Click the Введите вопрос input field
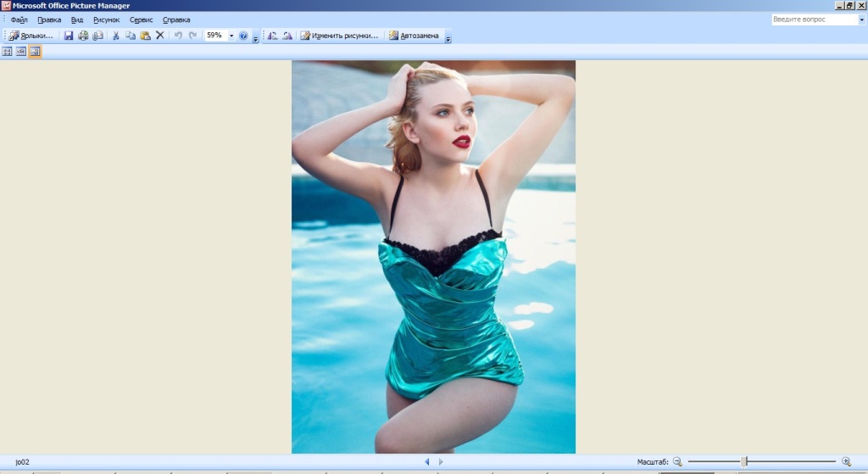 coord(814,19)
